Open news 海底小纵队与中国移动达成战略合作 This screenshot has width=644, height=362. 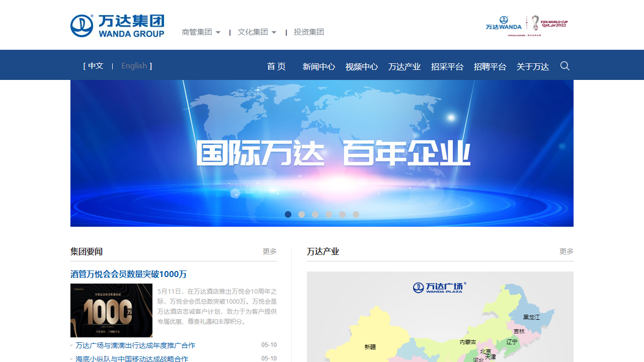point(132,358)
